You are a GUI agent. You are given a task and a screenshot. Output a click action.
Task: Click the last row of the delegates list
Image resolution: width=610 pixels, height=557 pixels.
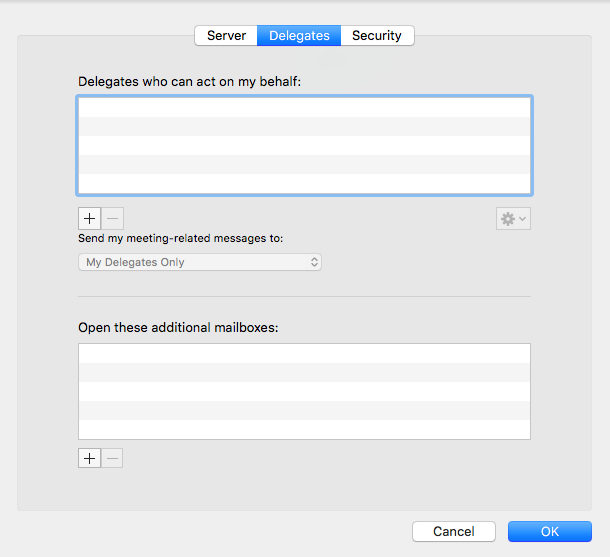click(304, 183)
